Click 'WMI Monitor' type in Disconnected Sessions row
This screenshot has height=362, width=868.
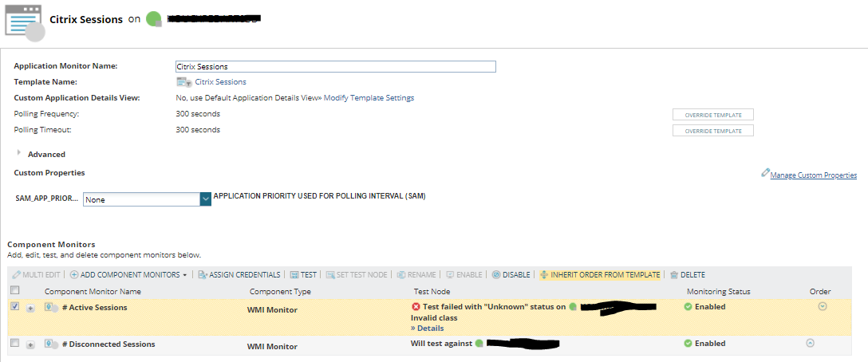click(272, 347)
